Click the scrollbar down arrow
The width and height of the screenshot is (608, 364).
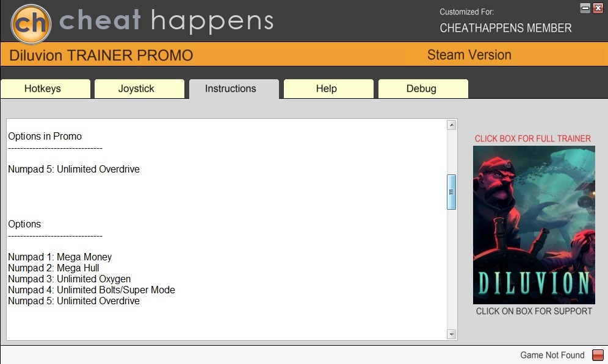coord(451,334)
